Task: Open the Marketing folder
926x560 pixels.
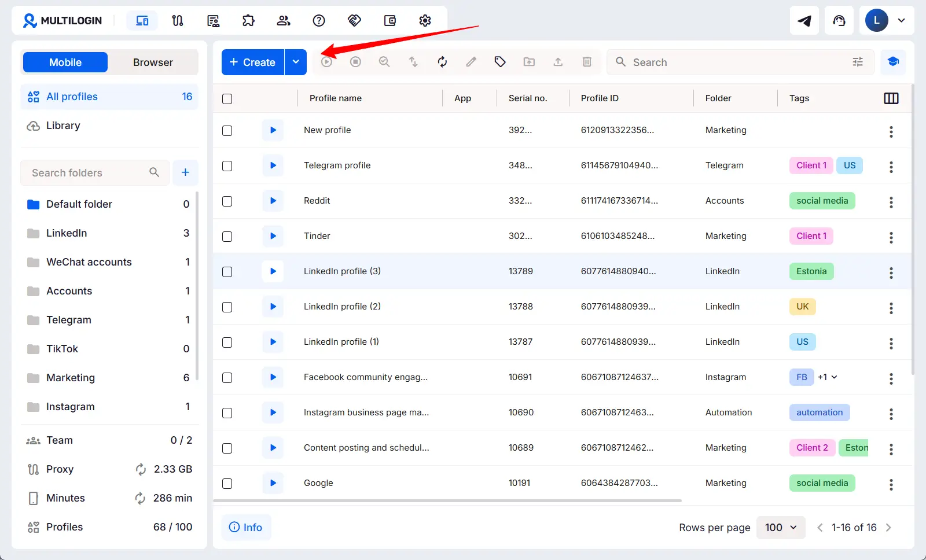Action: coord(108,378)
